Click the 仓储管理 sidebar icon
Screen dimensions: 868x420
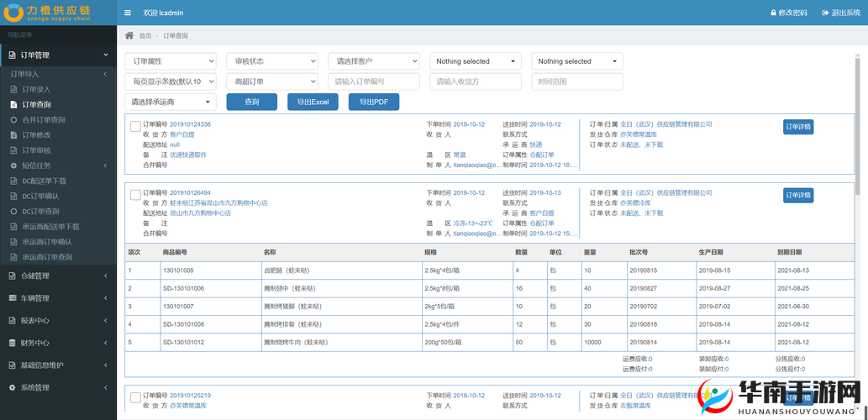[x=12, y=276]
